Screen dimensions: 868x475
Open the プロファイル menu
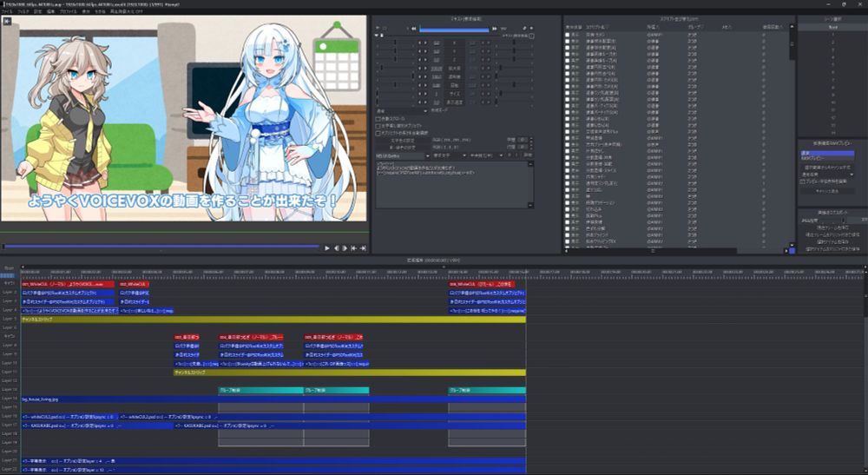click(68, 11)
